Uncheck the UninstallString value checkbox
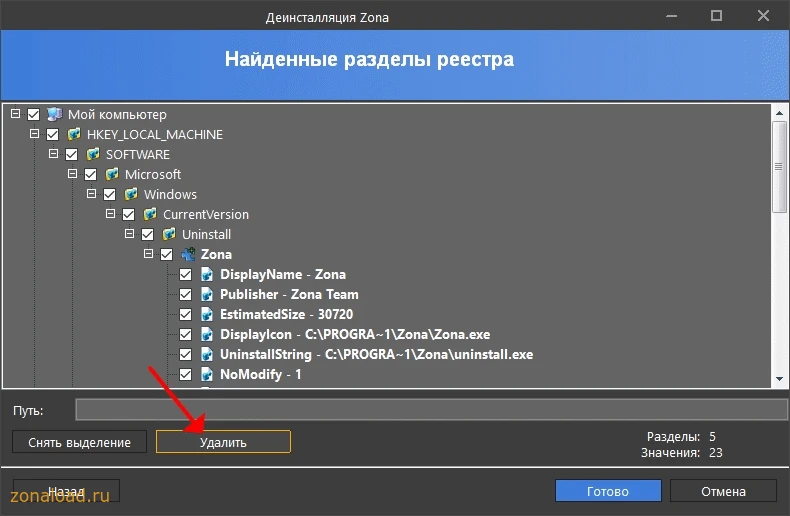 click(x=185, y=354)
